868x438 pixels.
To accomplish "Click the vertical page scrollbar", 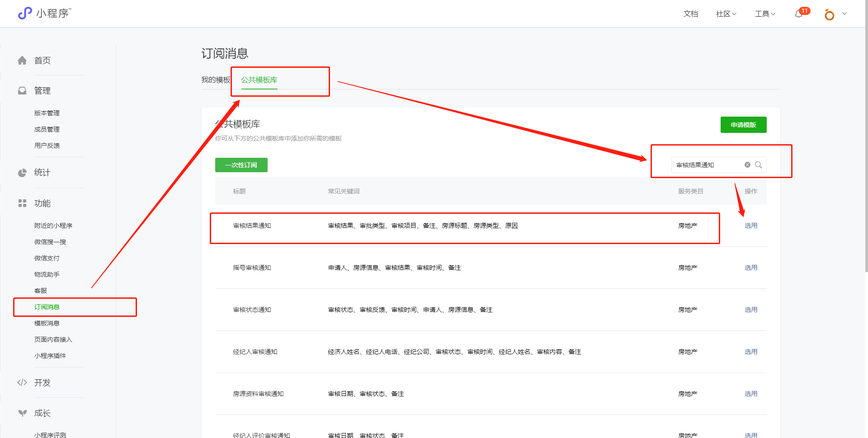I will [866, 136].
